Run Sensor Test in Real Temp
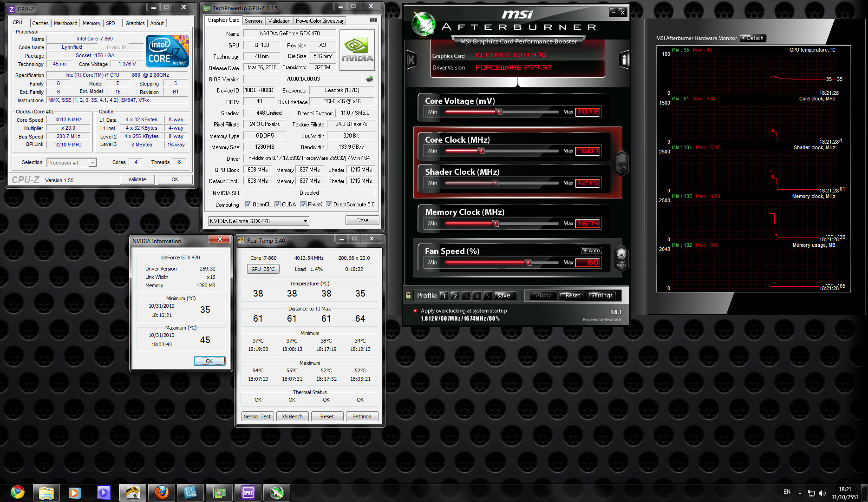 point(257,416)
